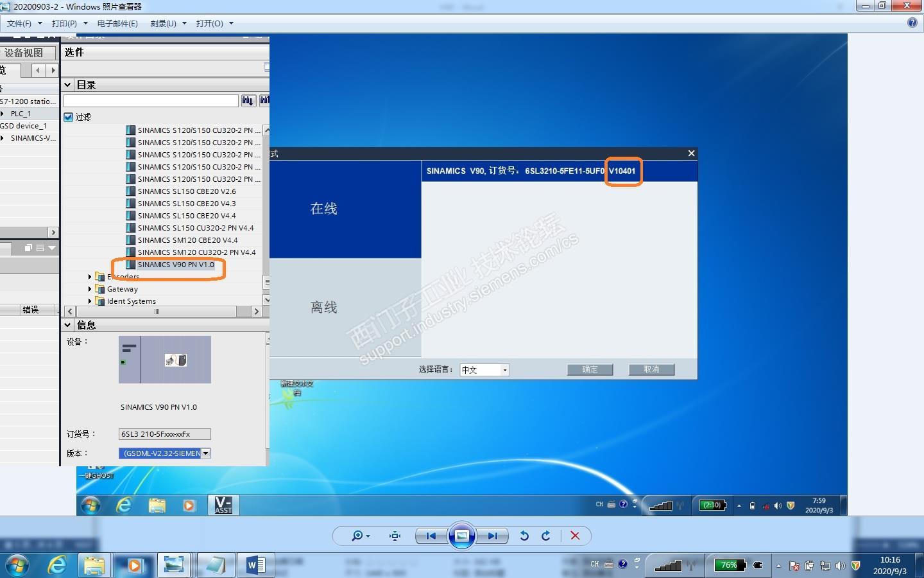
Task: Click the 76% battery indicator
Action: click(730, 565)
